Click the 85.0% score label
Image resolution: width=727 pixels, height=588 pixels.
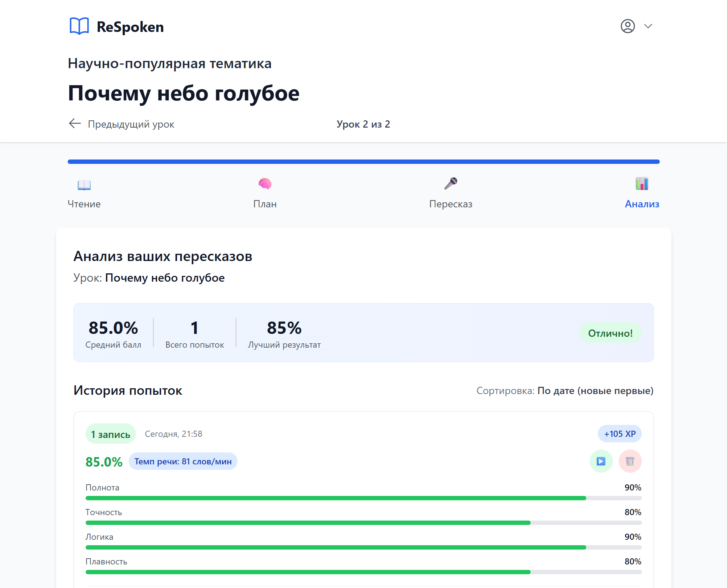104,461
